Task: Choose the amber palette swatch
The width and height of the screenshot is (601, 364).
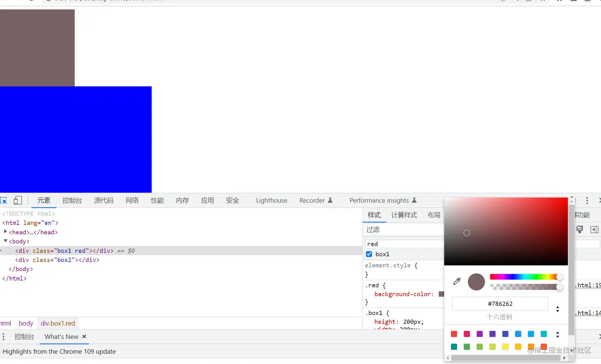Action: 518,347
